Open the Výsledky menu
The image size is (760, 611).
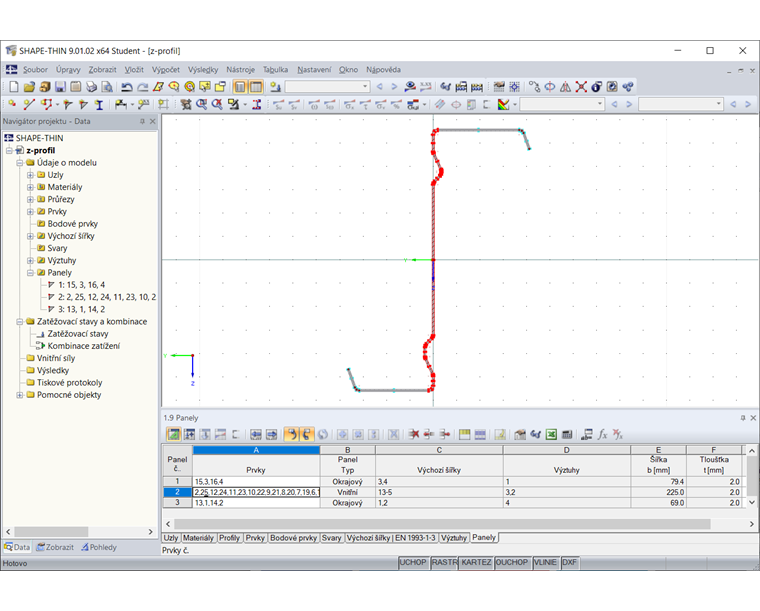coord(203,70)
